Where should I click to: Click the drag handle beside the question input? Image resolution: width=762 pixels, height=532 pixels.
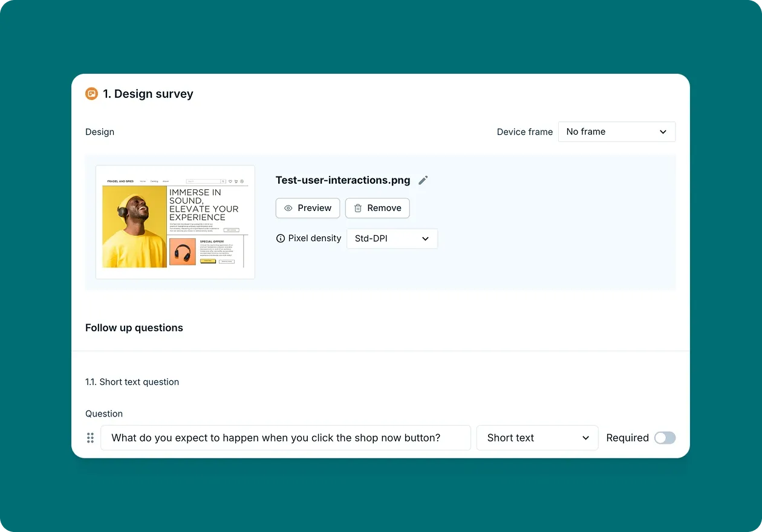(90, 438)
